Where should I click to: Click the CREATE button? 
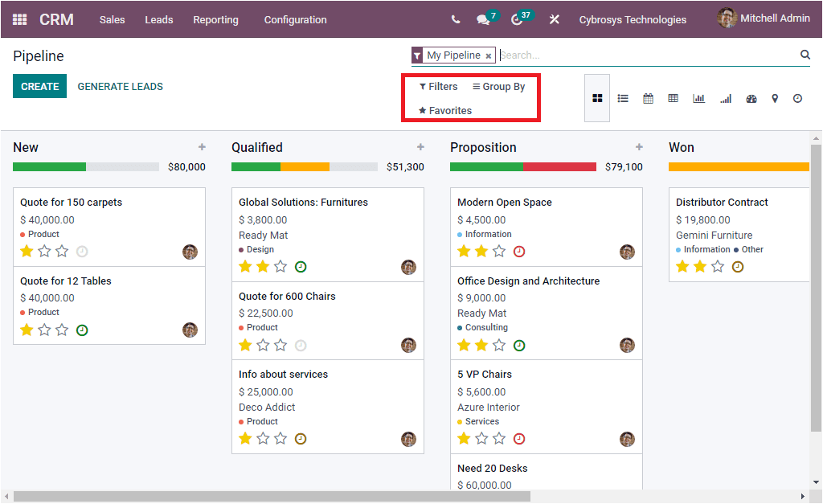[39, 84]
